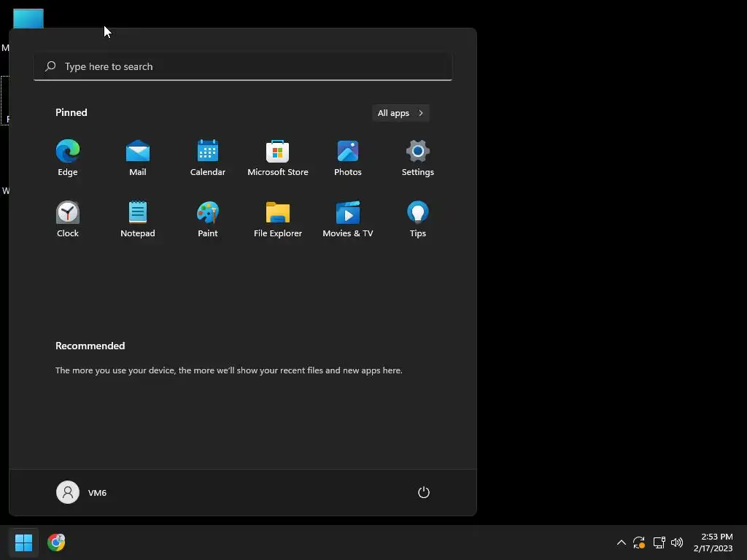
Task: Open the Tips app
Action: point(418,219)
